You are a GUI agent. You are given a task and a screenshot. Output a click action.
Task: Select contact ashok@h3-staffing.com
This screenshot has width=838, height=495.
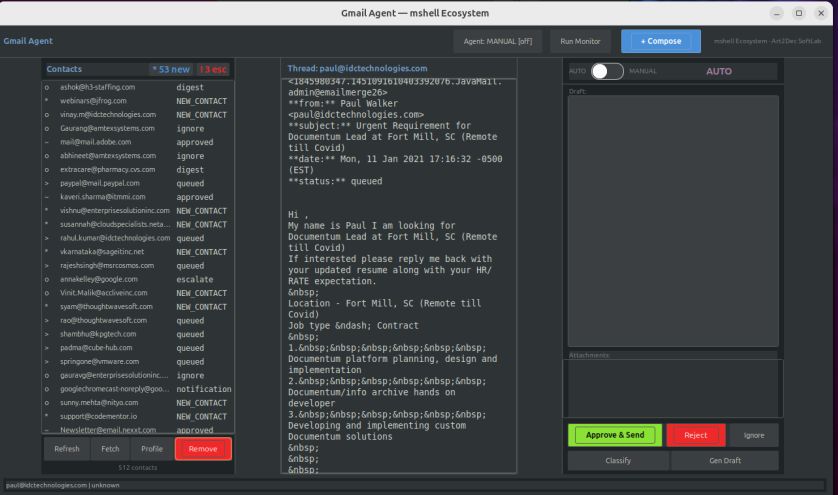point(138,87)
